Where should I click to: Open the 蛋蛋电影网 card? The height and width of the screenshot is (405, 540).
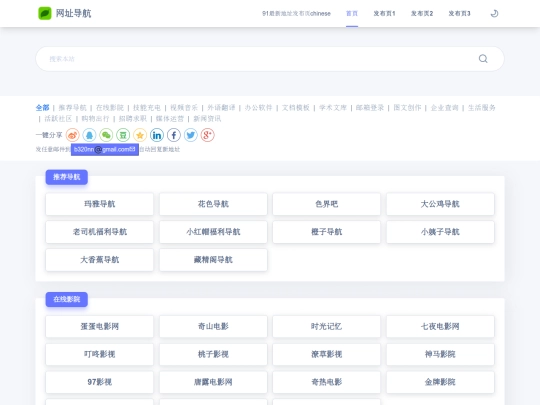click(100, 326)
